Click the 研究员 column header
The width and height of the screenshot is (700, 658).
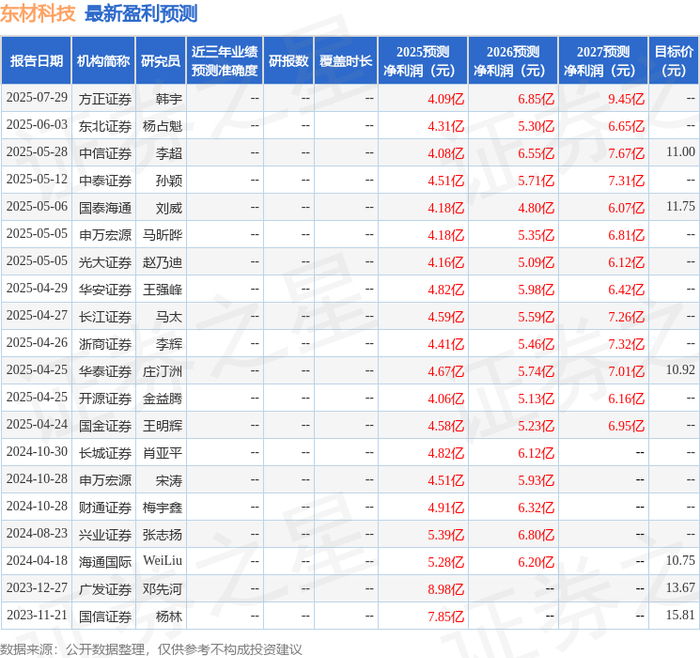[161, 61]
